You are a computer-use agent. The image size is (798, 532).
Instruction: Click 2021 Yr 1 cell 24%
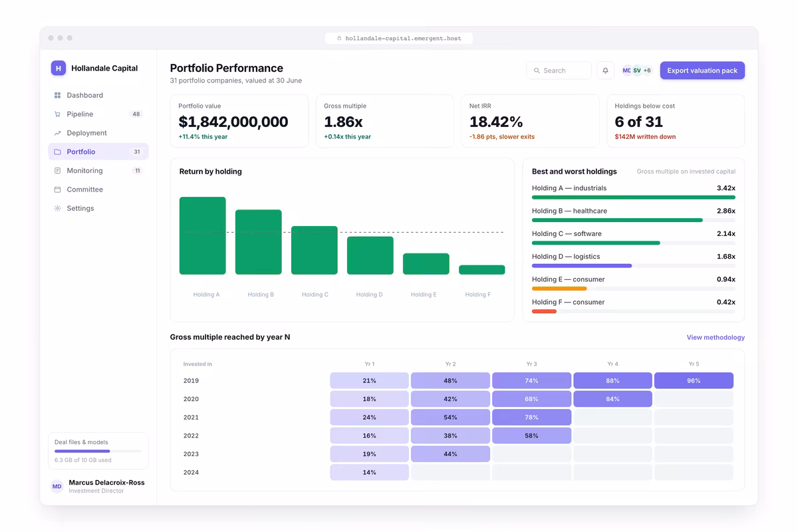click(x=369, y=418)
